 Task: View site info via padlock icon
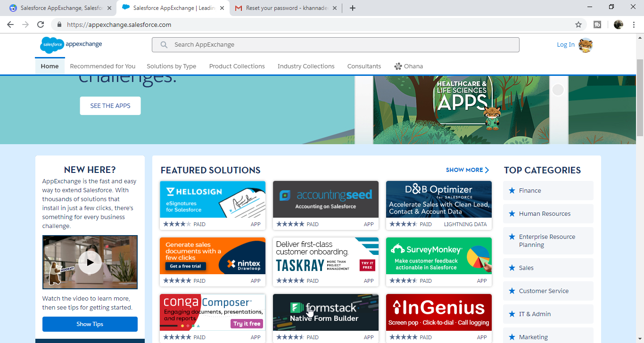59,24
